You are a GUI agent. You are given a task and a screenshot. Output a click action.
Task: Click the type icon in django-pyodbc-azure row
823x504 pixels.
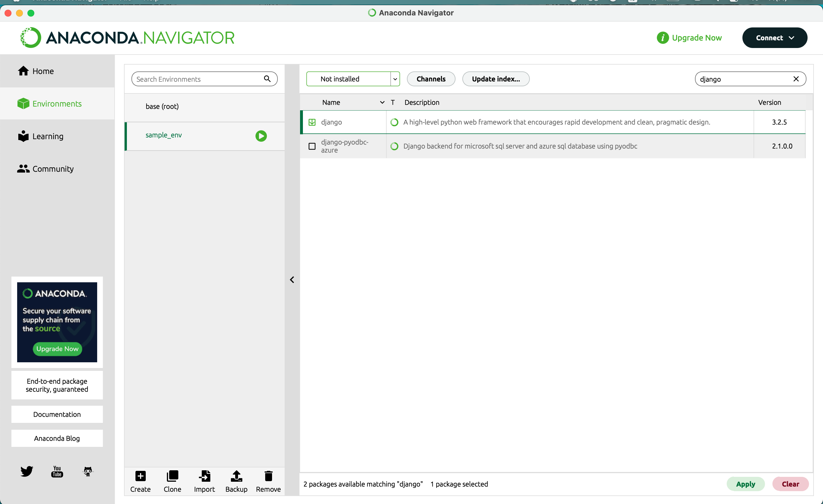(394, 146)
